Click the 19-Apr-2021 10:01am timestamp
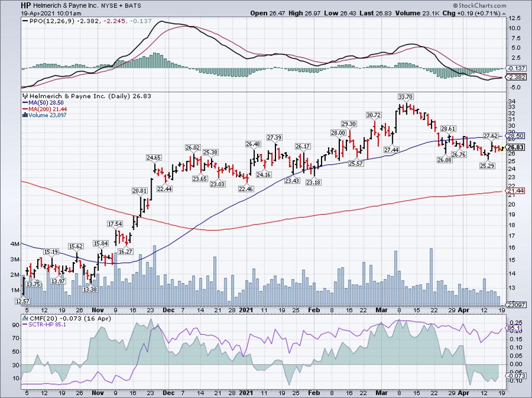This screenshot has width=532, height=398. point(51,13)
